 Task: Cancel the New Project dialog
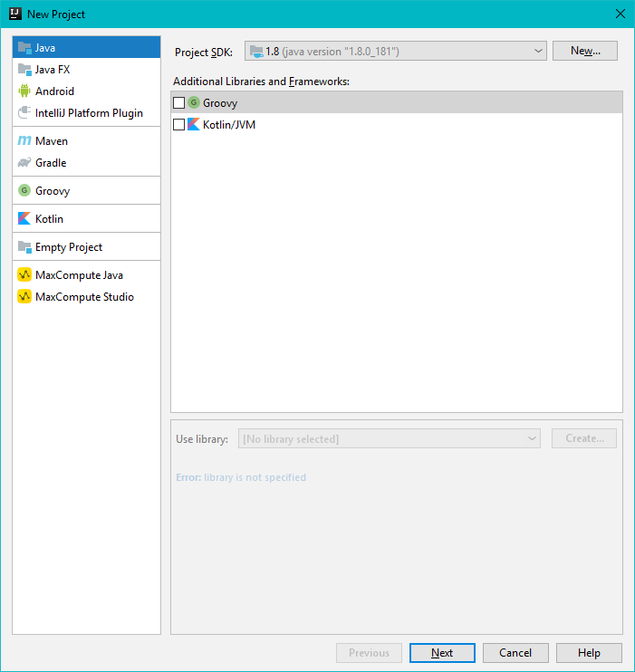(515, 653)
